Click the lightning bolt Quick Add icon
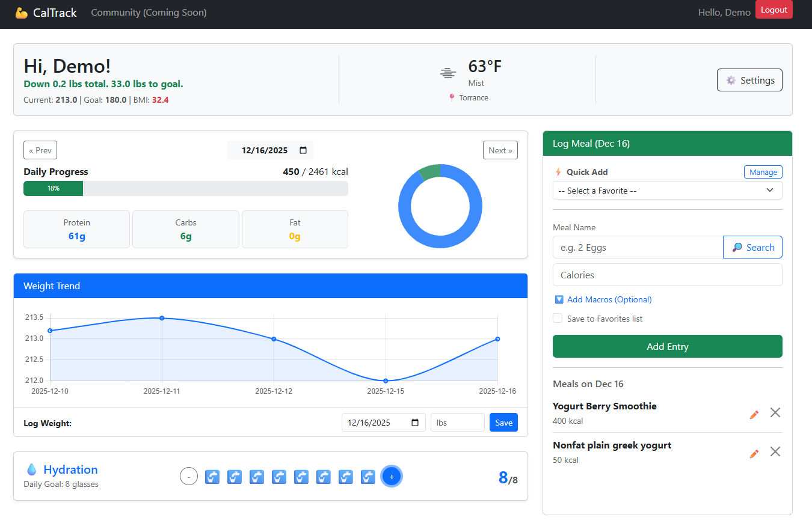 coord(558,172)
